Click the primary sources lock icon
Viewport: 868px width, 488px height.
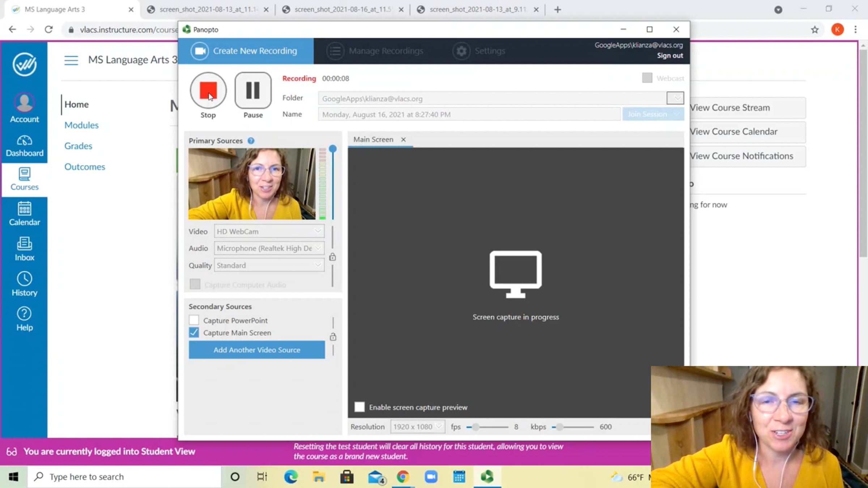coord(333,257)
